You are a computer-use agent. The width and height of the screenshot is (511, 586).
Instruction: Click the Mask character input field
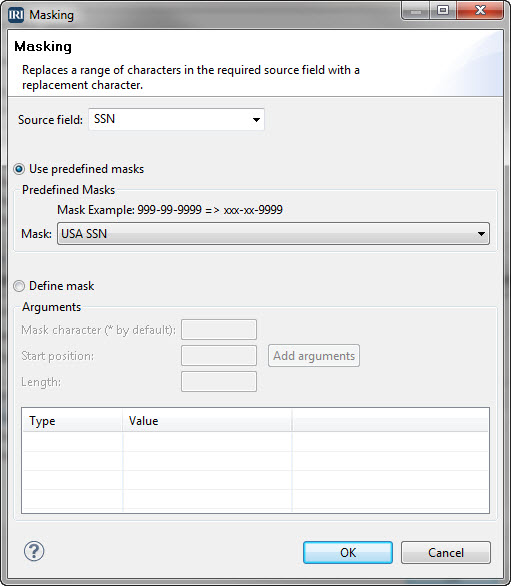click(x=219, y=329)
